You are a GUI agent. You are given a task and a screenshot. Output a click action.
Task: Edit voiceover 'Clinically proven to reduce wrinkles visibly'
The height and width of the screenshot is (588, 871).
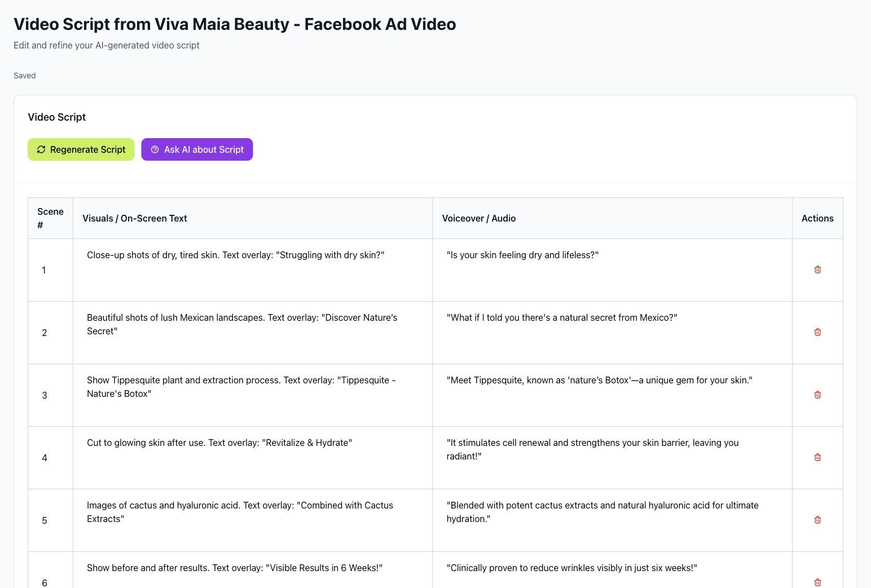[613, 573]
